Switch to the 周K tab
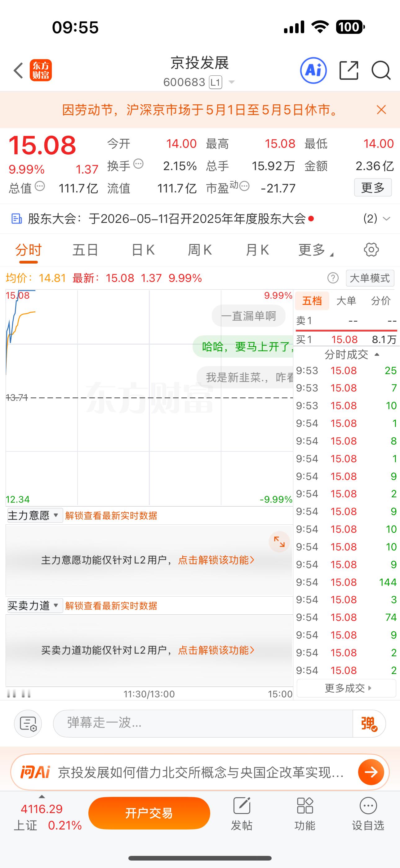The width and height of the screenshot is (400, 868). click(x=200, y=250)
